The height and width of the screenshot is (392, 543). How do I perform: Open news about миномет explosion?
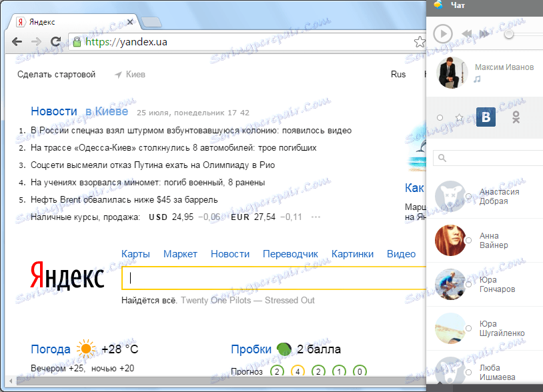[x=148, y=183]
